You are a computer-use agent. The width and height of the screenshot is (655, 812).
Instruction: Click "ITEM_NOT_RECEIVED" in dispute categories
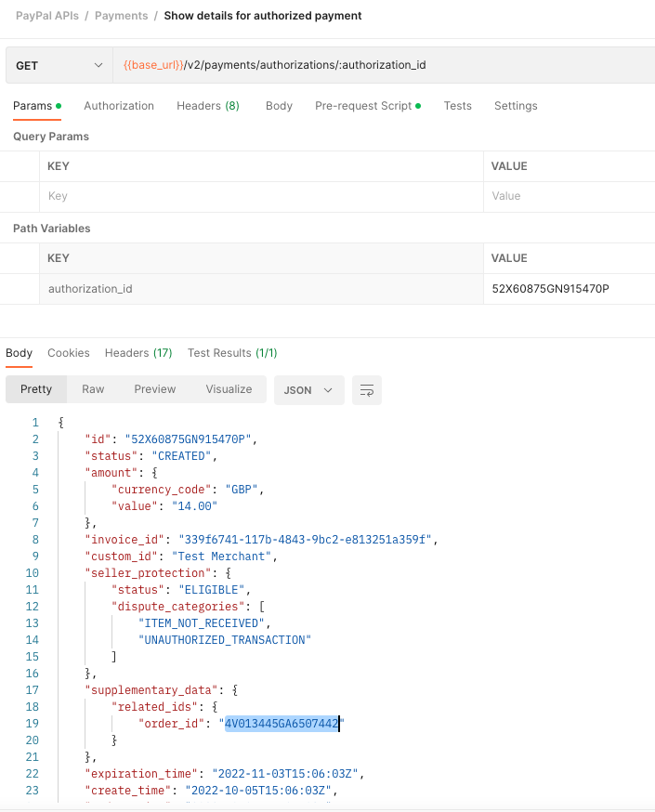click(x=202, y=623)
